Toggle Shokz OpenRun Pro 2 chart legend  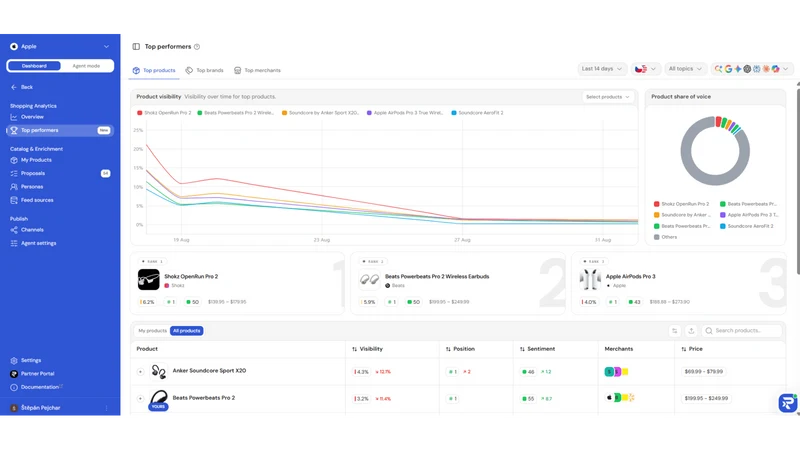pos(164,113)
